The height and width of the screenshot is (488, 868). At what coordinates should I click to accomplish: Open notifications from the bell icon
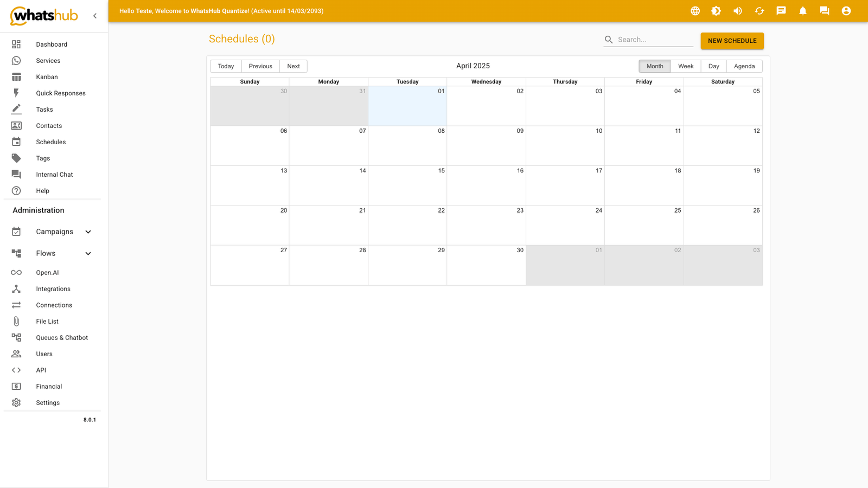(803, 11)
